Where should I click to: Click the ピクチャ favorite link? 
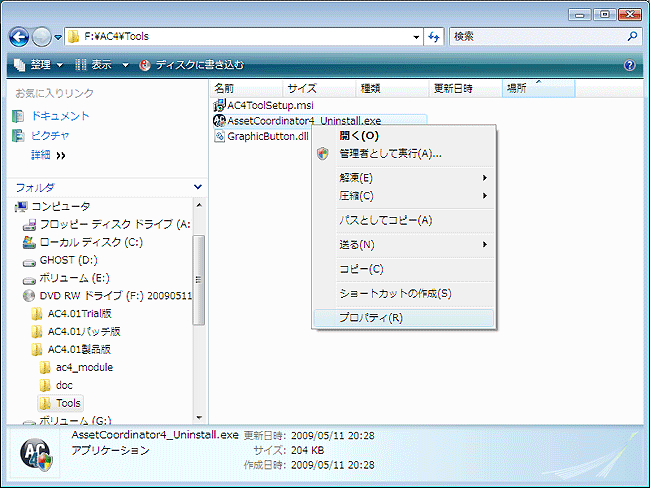tap(50, 135)
